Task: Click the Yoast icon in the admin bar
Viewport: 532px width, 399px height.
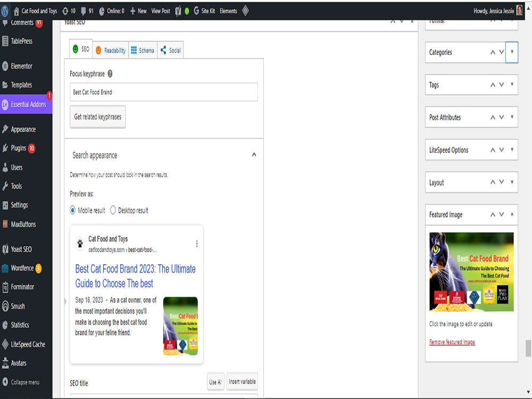Action: coord(178,11)
